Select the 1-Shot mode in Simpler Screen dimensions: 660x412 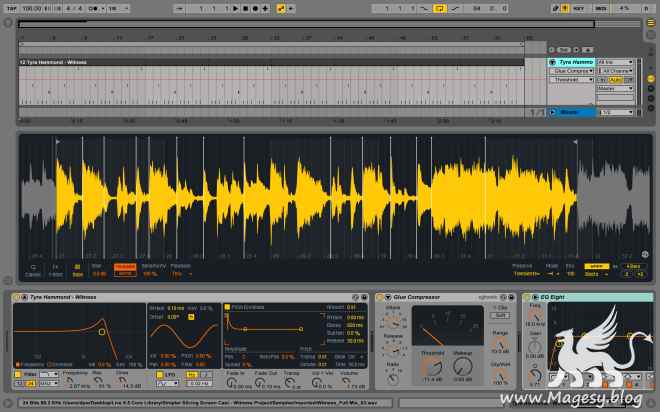55,271
